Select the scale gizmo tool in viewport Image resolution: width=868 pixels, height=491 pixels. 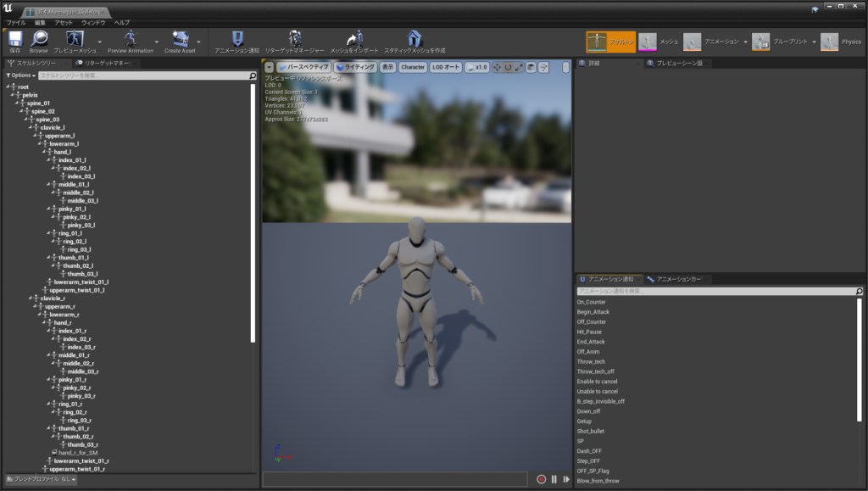click(519, 67)
